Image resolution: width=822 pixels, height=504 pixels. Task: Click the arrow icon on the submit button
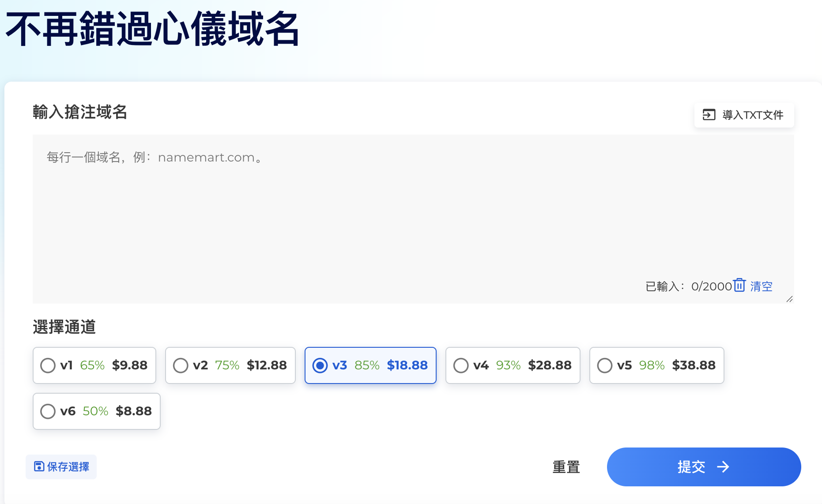tap(723, 467)
